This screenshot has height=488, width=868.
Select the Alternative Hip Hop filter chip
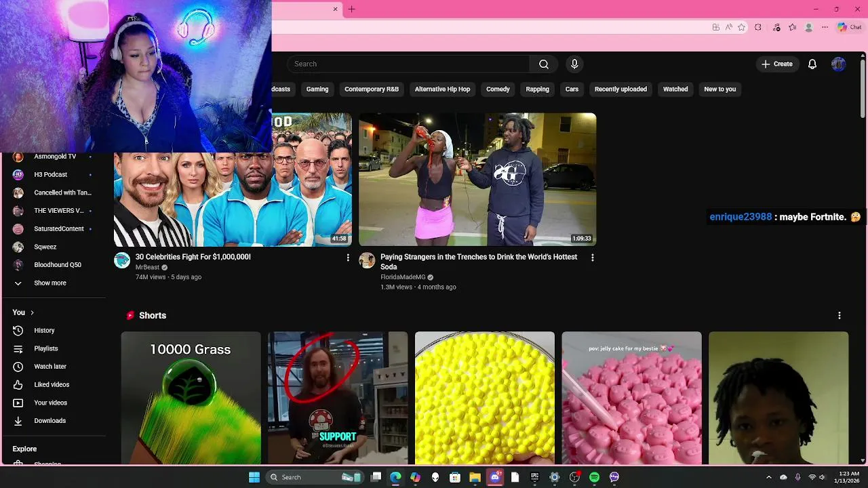[442, 89]
